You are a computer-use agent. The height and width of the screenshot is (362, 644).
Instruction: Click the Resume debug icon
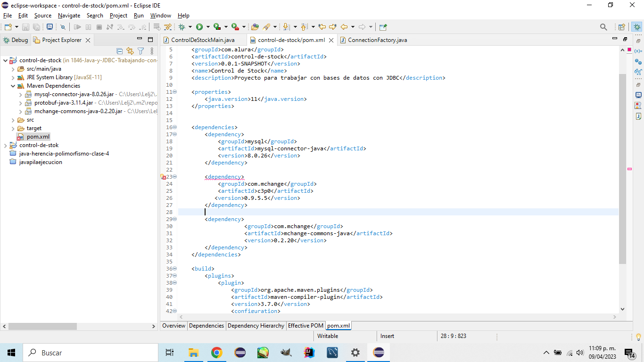click(x=77, y=27)
